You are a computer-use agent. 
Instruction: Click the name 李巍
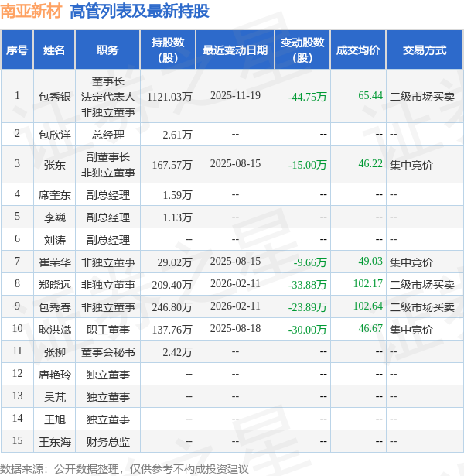pyautogui.click(x=55, y=217)
